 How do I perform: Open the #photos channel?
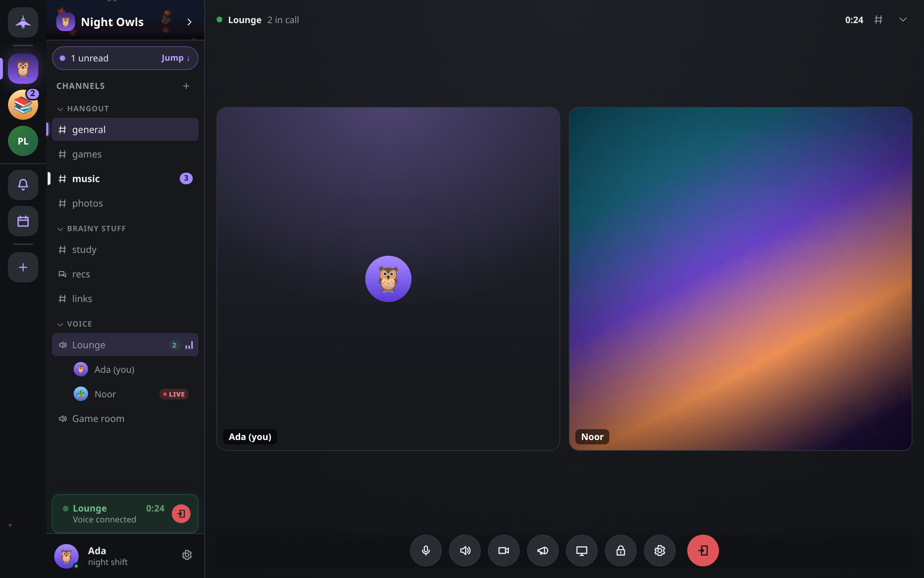pos(125,203)
